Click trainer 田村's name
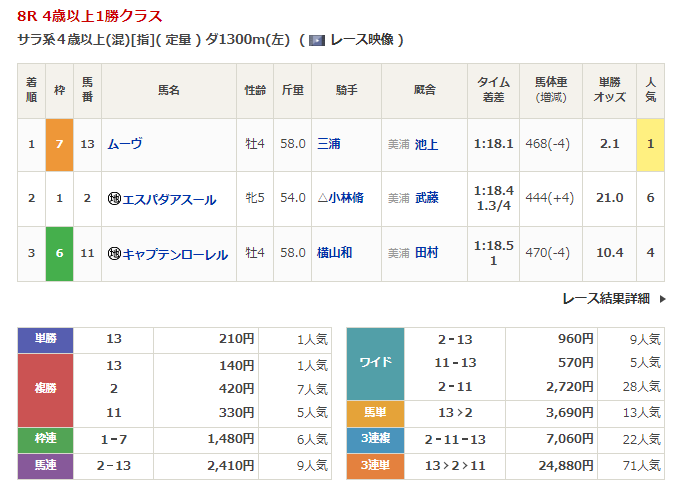This screenshot has width=682, height=487. click(x=426, y=253)
